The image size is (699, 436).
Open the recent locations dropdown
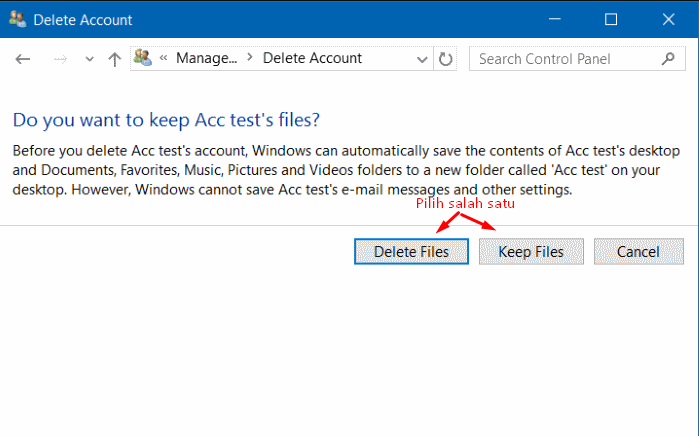click(x=89, y=59)
